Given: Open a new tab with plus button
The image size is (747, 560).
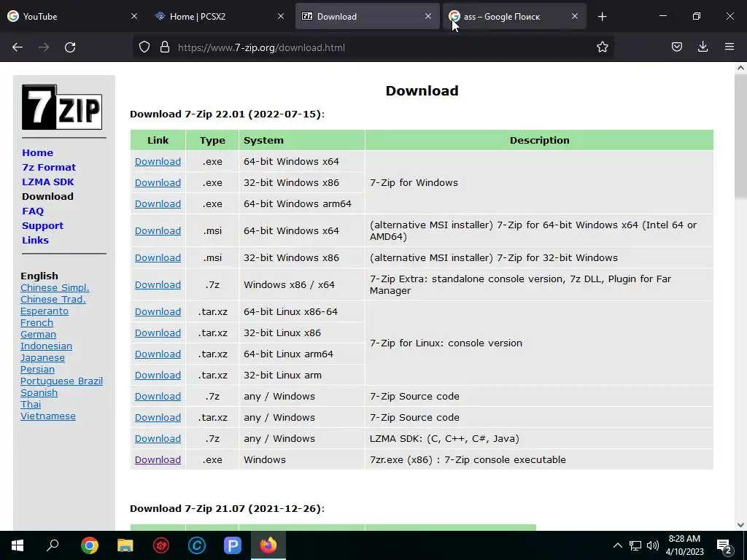Looking at the screenshot, I should pos(602,17).
